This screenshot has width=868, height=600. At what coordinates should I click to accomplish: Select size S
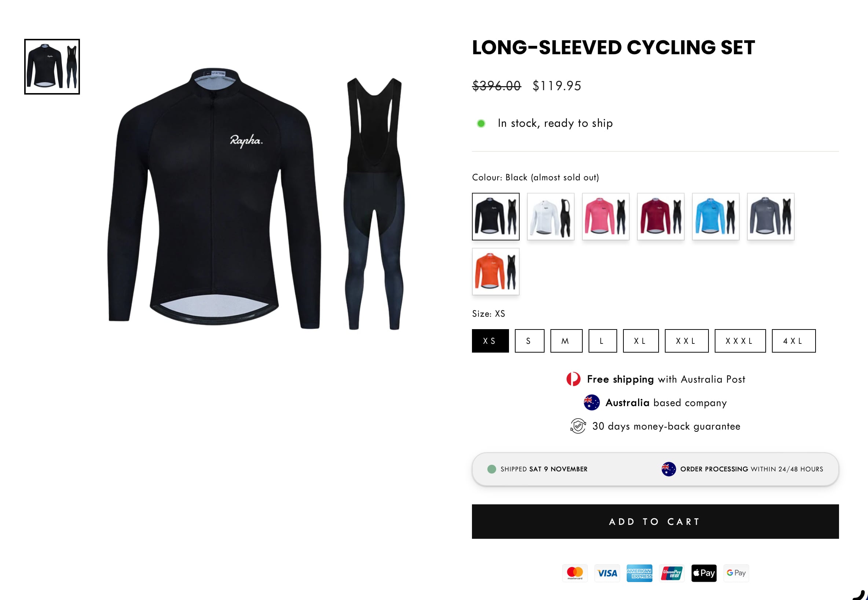530,341
